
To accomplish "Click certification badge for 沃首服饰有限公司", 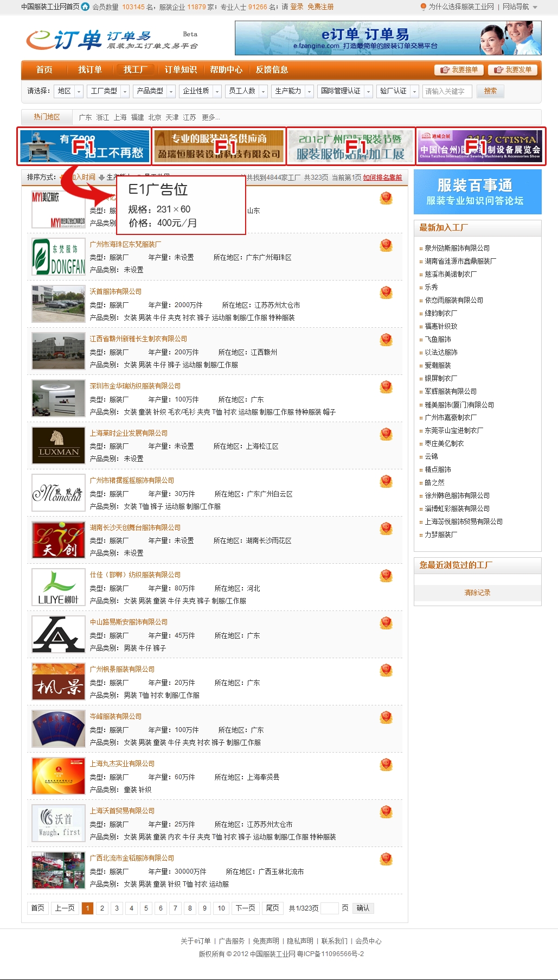I will point(386,292).
